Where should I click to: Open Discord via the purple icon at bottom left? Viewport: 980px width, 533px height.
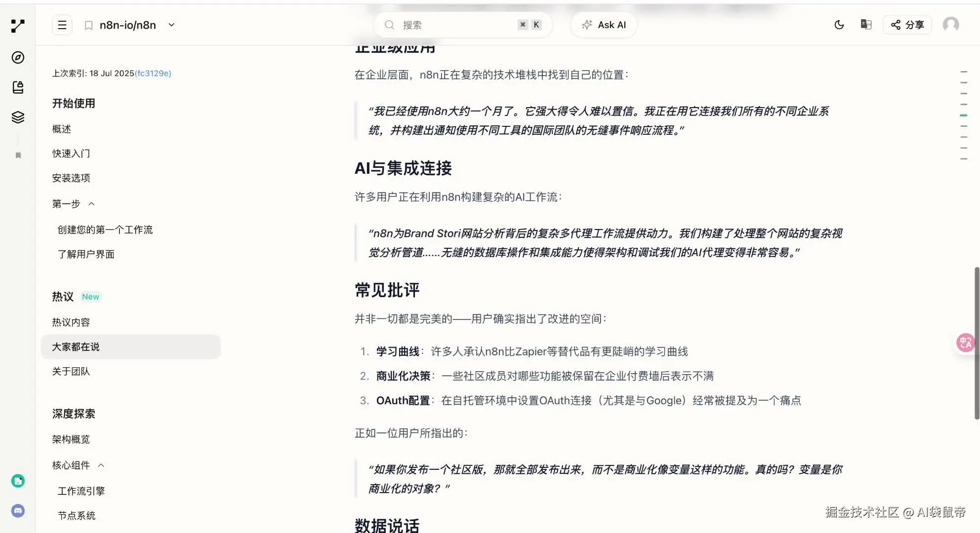(18, 511)
